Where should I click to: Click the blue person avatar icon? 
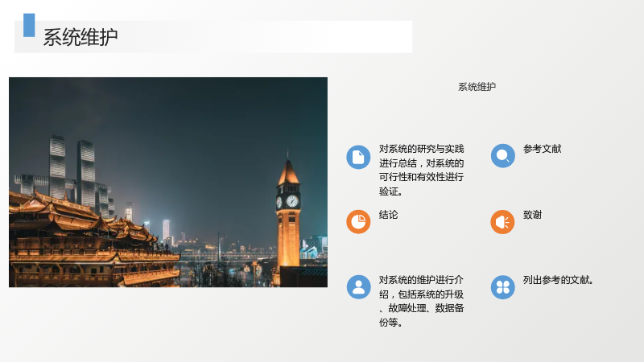(358, 287)
